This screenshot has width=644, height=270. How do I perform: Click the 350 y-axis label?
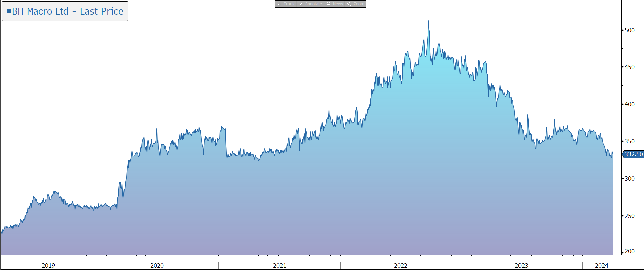[630, 141]
